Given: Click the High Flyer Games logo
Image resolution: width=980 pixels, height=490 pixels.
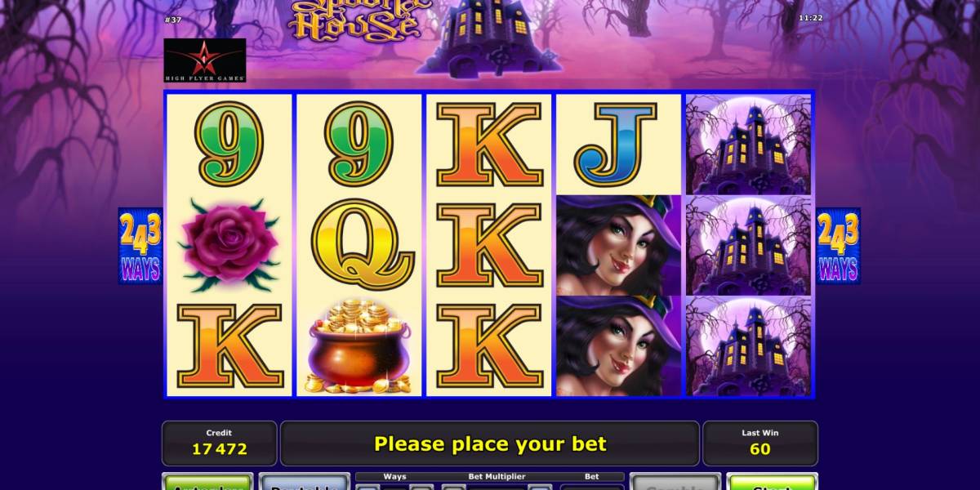Looking at the screenshot, I should point(205,60).
